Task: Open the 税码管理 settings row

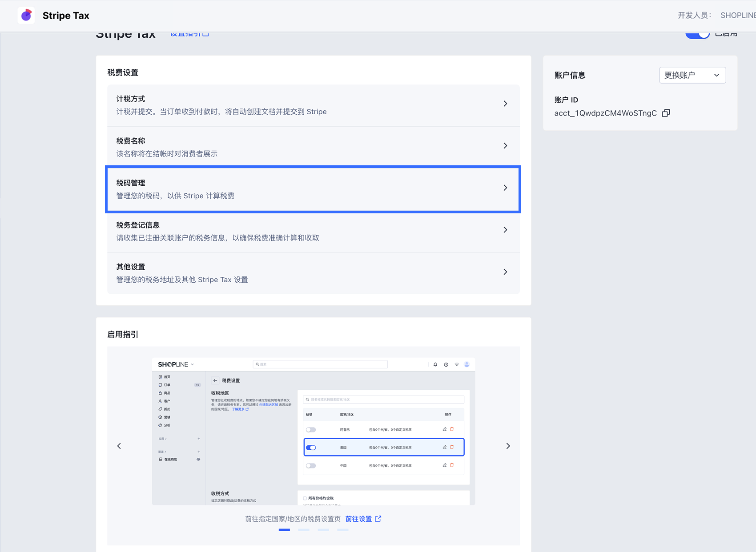Action: coord(314,189)
